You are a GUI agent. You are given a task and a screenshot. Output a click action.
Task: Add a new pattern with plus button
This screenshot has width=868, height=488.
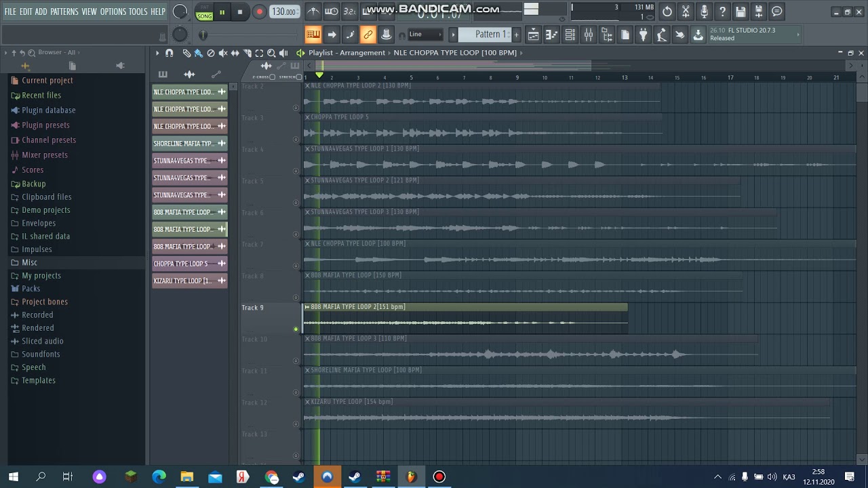(516, 35)
